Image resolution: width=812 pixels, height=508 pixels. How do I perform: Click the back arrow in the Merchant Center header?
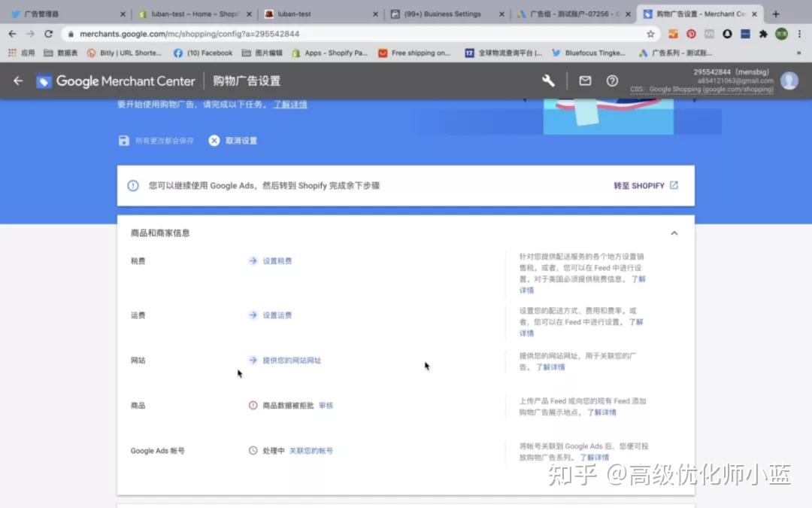tap(18, 81)
